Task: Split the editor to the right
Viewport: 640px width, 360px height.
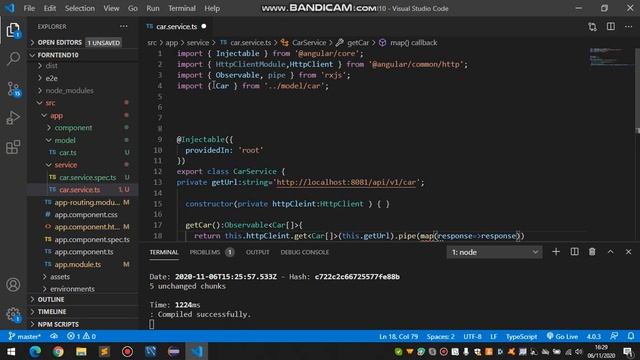Action: [x=611, y=27]
